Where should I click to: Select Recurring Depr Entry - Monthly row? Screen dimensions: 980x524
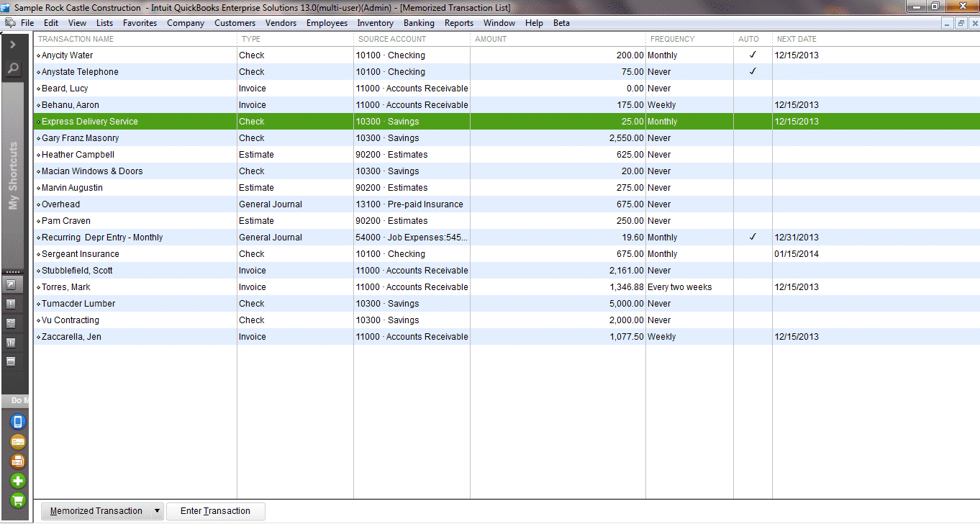coord(507,238)
